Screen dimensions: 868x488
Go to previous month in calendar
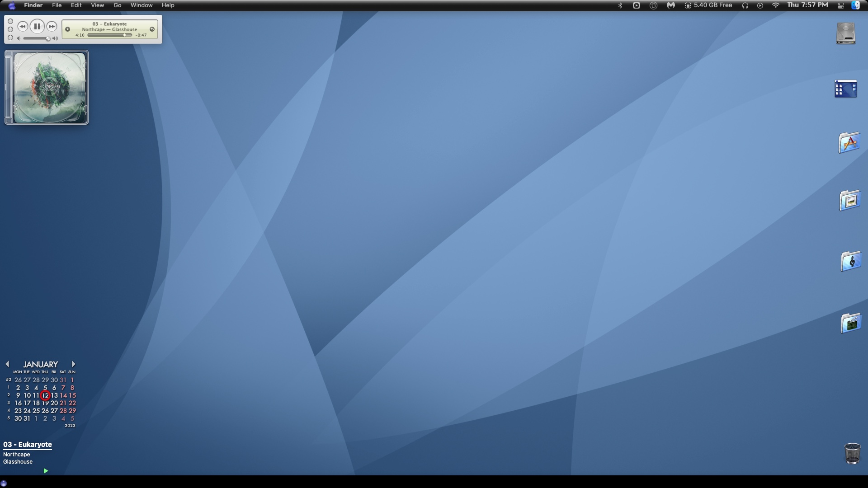pyautogui.click(x=7, y=364)
